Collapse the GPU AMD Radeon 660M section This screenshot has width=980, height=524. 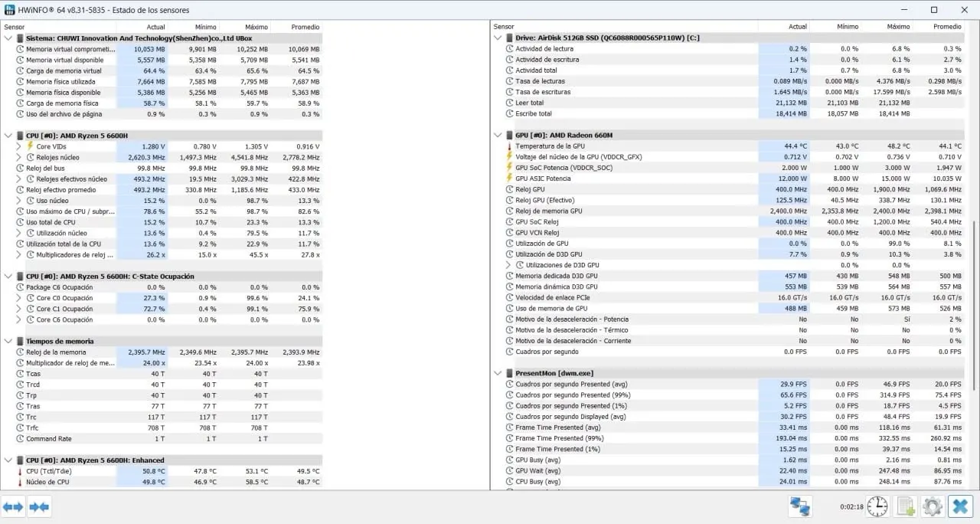[498, 136]
